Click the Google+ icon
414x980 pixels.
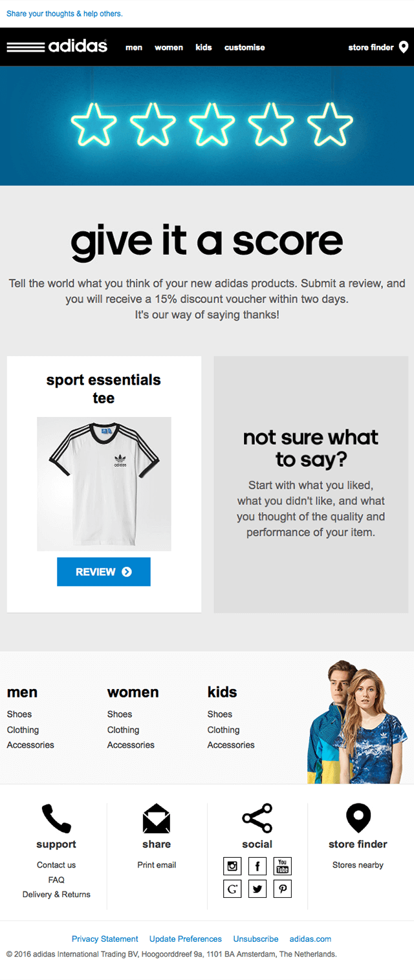coord(232,888)
